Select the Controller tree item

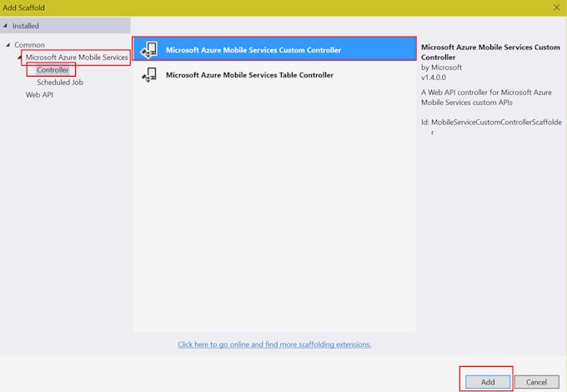click(53, 70)
